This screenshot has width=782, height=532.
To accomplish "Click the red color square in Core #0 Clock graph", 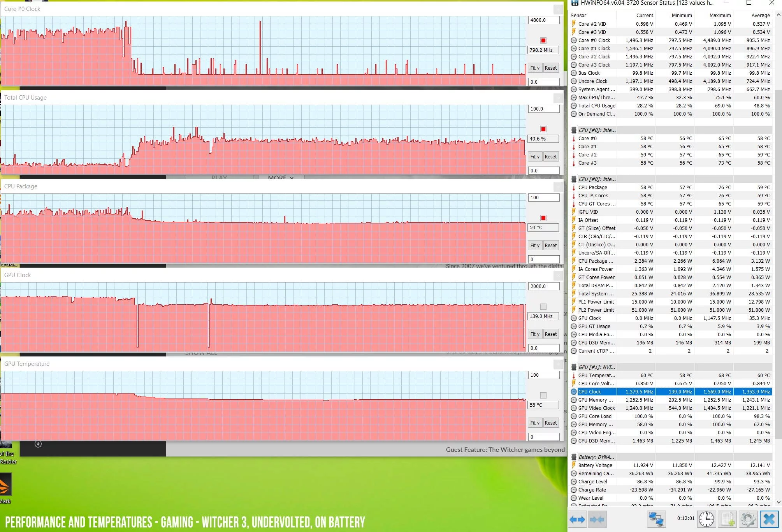I will [x=543, y=40].
